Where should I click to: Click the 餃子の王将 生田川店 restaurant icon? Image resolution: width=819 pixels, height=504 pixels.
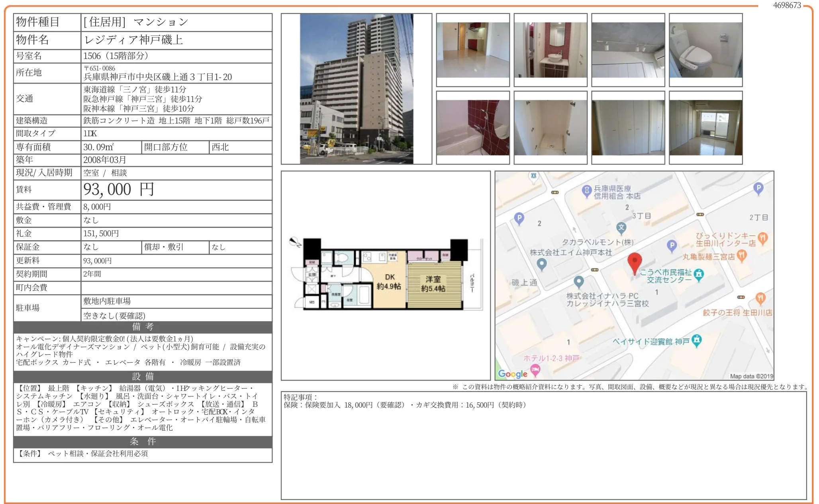760,298
